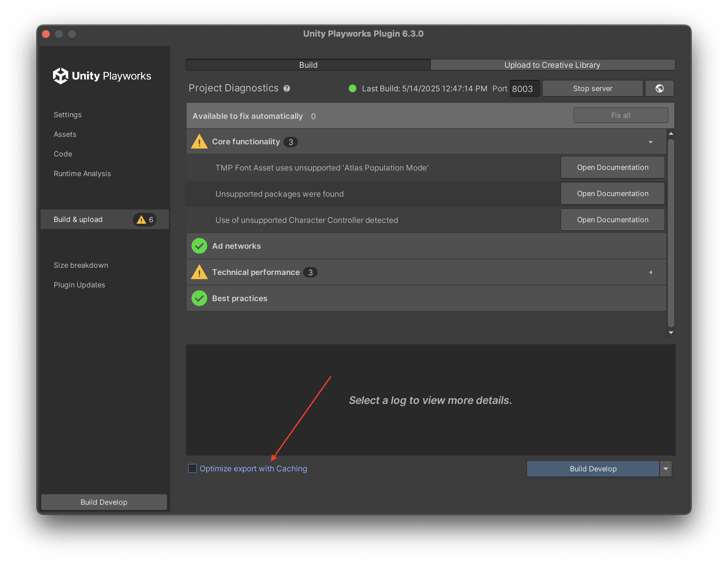Screen dimensions: 728x563
Task: Open Documentation for Unsupported packages issue
Action: [x=612, y=194]
